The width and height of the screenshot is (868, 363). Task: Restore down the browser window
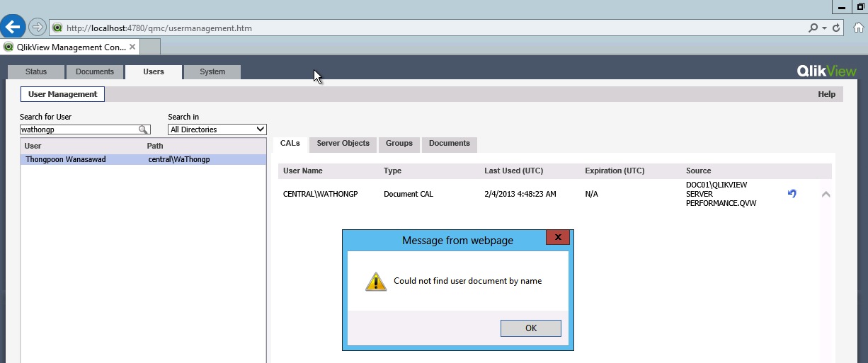[x=860, y=6]
